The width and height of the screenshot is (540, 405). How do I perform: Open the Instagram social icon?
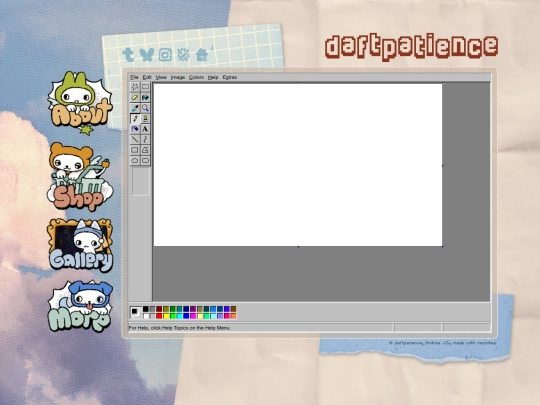(165, 54)
